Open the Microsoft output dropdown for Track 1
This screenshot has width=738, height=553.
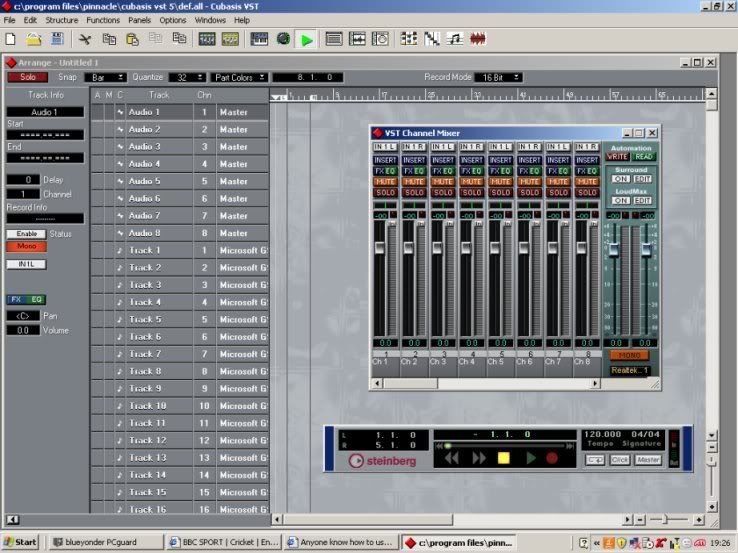tap(242, 251)
